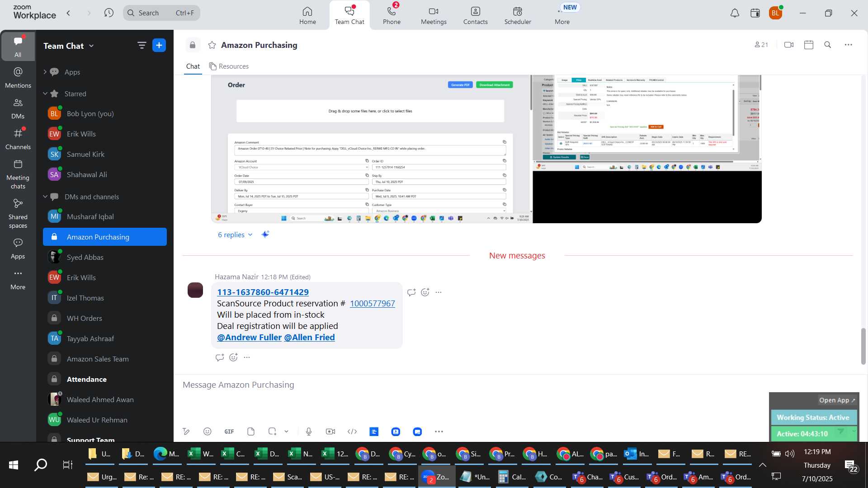The width and height of the screenshot is (868, 488).
Task: Switch to the Meetings tab
Action: pyautogui.click(x=434, y=15)
